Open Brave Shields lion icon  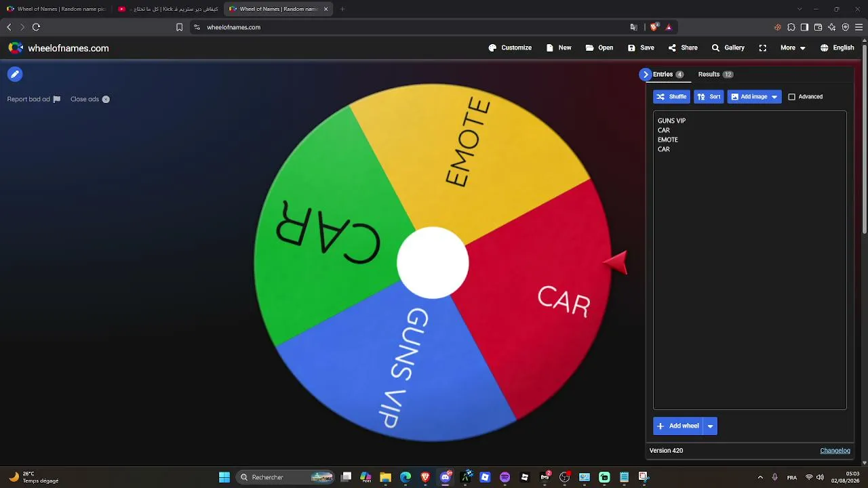(x=654, y=27)
